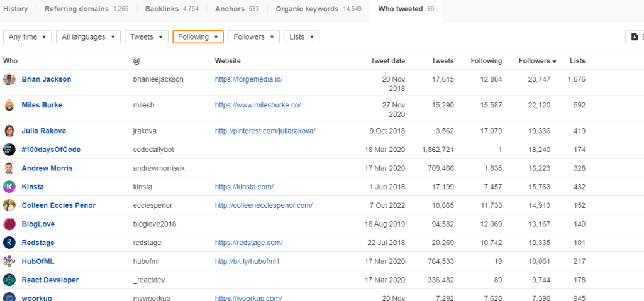
Task: Open Julia Rakova's profile link
Action: [43, 131]
